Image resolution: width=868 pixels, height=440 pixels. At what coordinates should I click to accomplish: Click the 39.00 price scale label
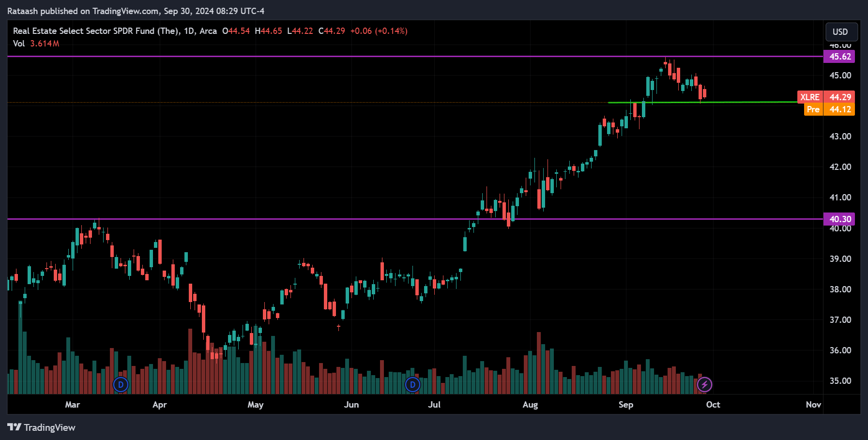tap(840, 259)
